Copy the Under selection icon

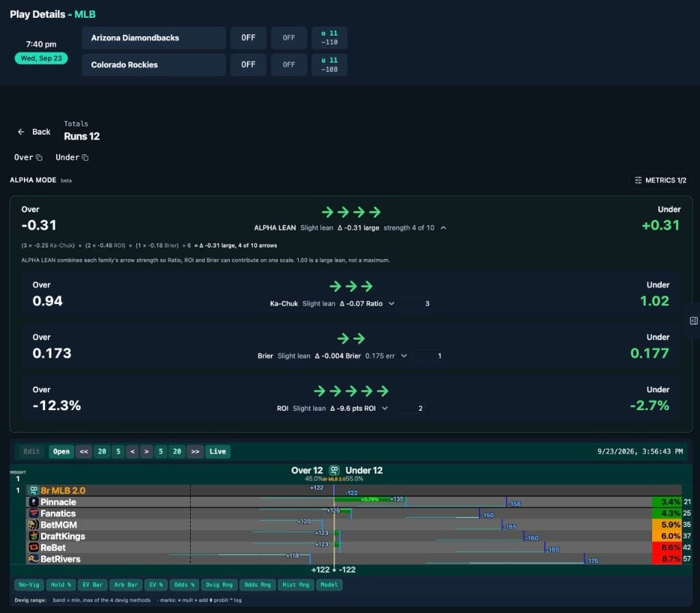point(85,157)
